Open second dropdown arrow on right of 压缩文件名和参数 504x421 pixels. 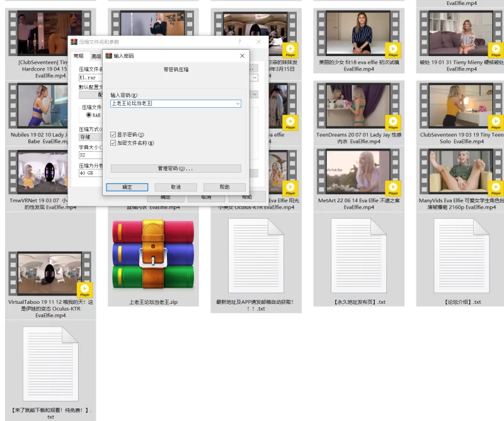(x=255, y=95)
